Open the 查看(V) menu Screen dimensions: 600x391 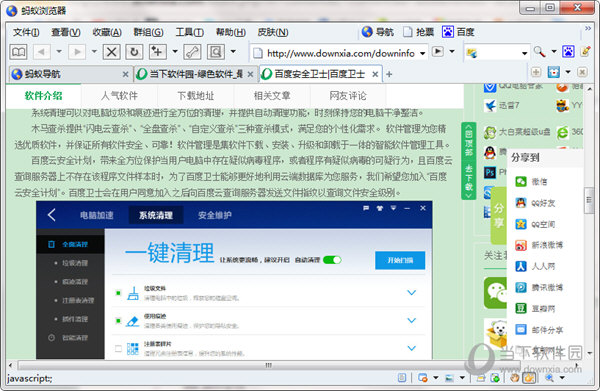[x=66, y=32]
